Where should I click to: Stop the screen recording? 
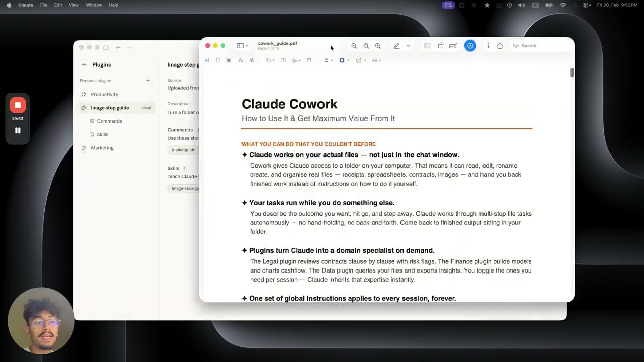(x=18, y=105)
